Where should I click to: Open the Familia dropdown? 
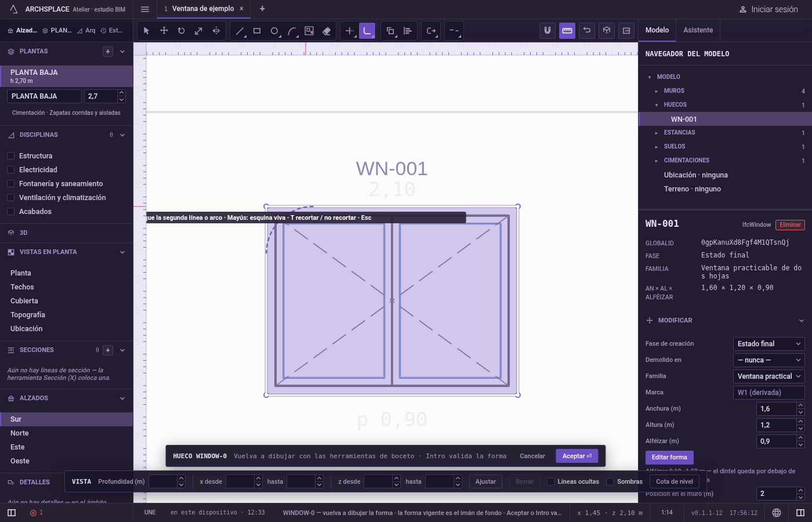pyautogui.click(x=769, y=376)
